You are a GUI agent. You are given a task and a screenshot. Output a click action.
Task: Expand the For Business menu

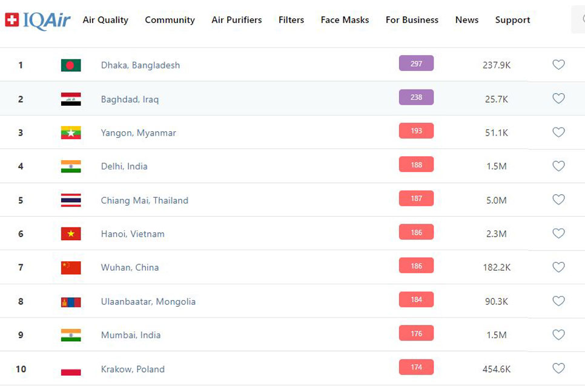(412, 20)
